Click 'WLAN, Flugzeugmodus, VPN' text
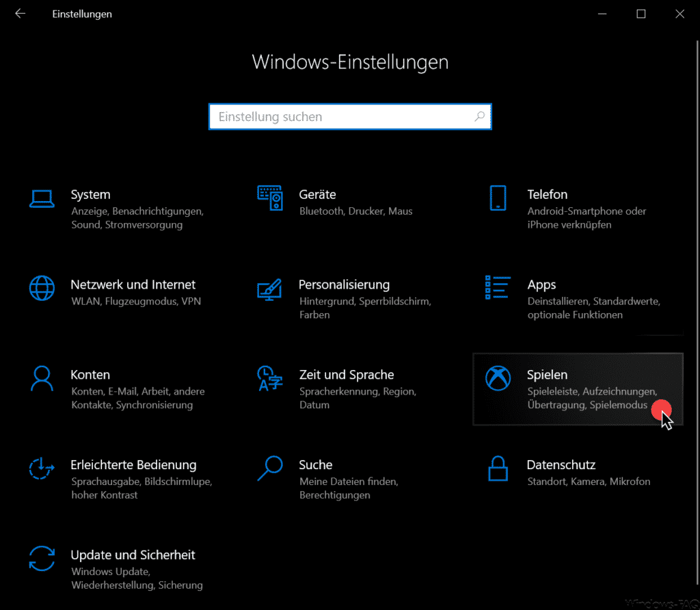The image size is (700, 610). [136, 302]
